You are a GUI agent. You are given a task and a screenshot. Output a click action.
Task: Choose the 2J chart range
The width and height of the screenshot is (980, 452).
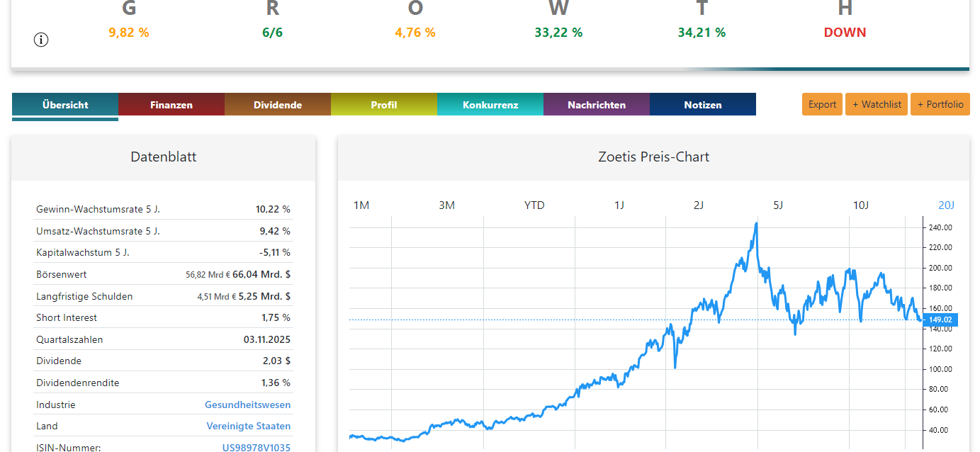[x=699, y=205]
